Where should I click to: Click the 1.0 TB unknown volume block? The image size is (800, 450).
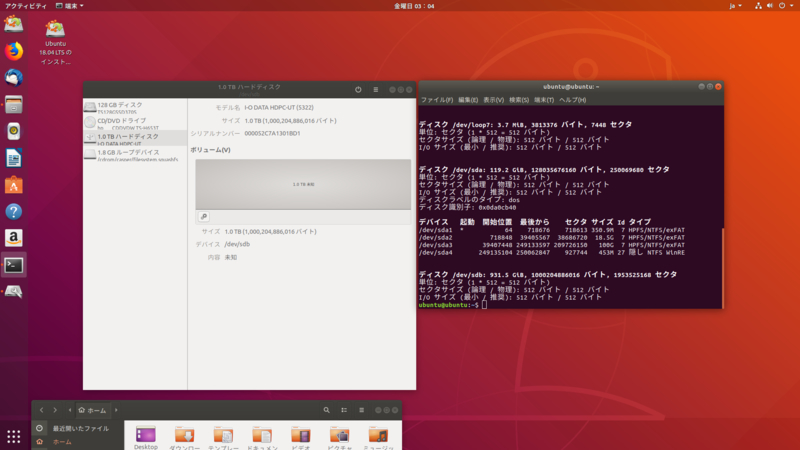[x=303, y=184]
